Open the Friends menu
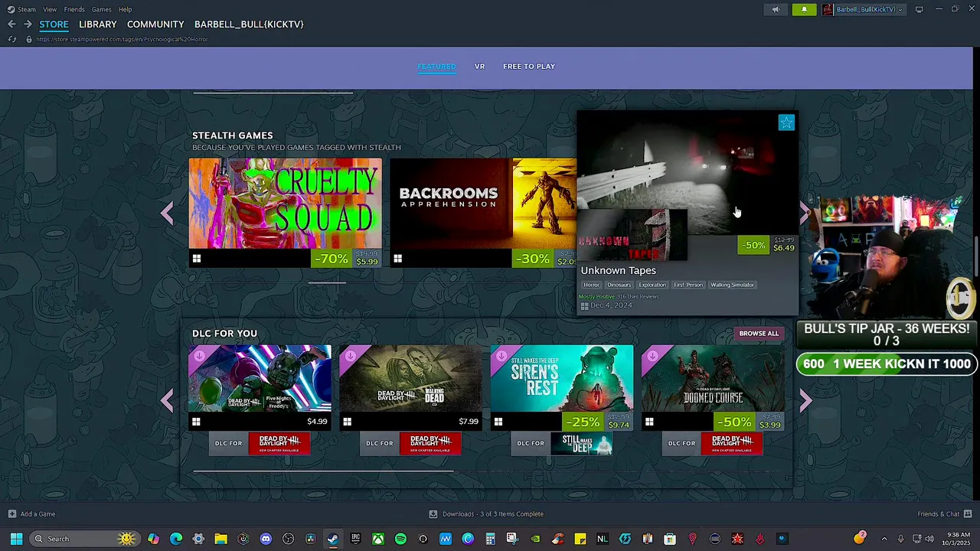980x551 pixels. (74, 9)
